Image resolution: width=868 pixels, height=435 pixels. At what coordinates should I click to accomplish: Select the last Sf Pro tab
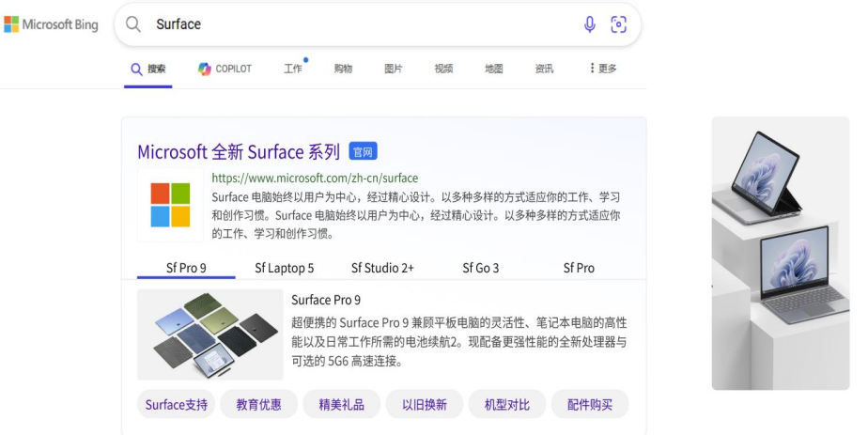pyautogui.click(x=579, y=268)
